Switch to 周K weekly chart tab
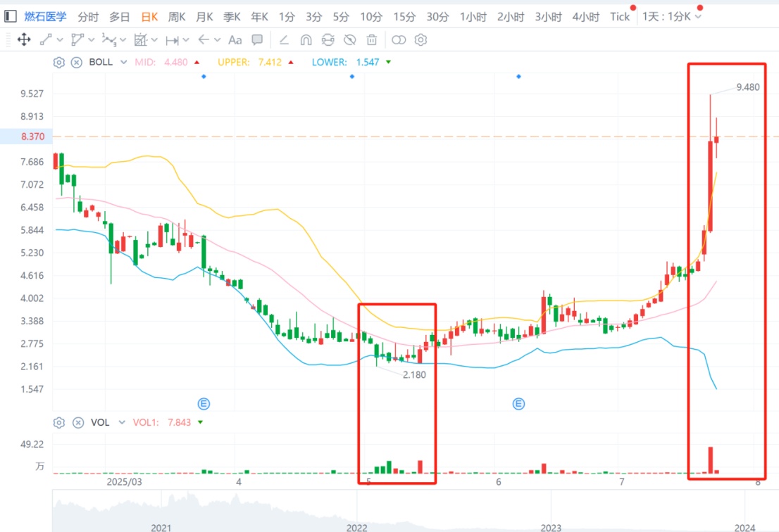 tap(176, 17)
